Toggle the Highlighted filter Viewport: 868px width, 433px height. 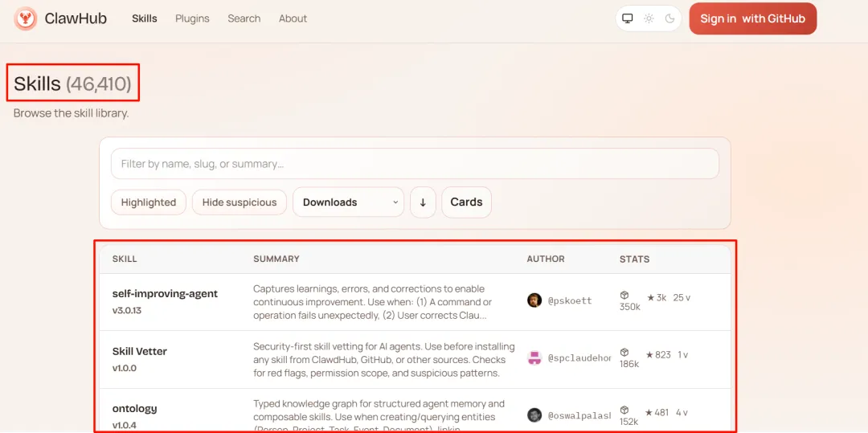pos(149,202)
